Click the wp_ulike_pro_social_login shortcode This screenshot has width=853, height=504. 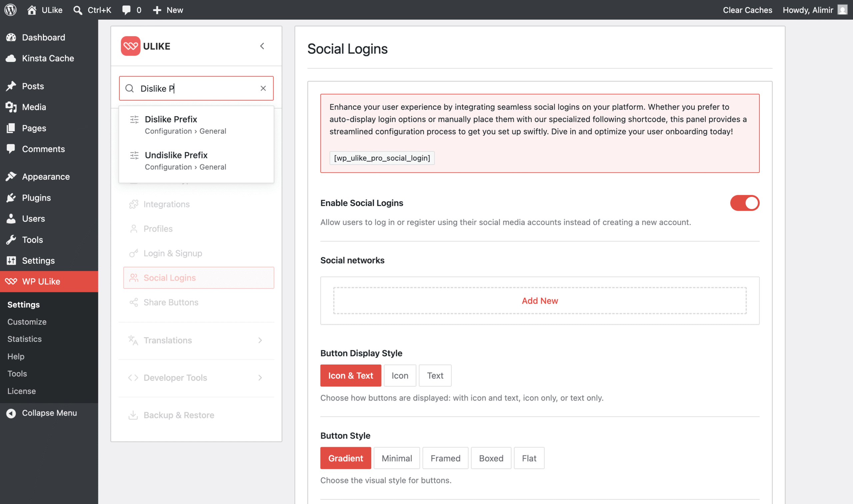(x=382, y=158)
